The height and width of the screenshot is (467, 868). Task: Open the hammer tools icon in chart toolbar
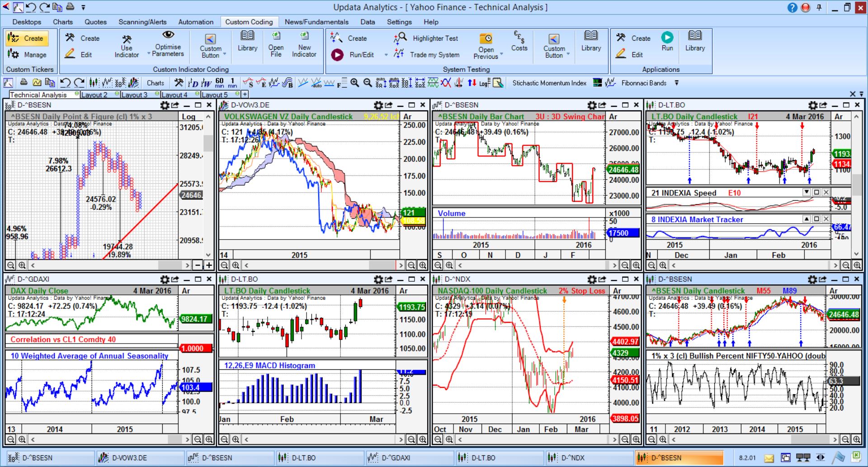(x=179, y=83)
